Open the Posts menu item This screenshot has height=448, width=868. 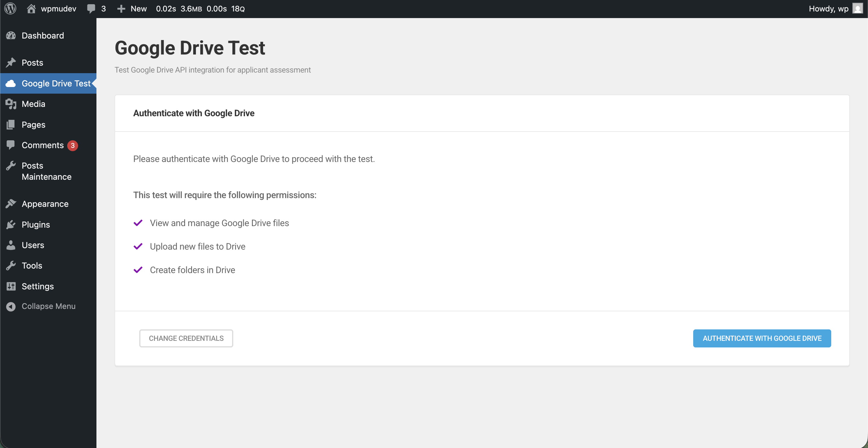pyautogui.click(x=48, y=63)
